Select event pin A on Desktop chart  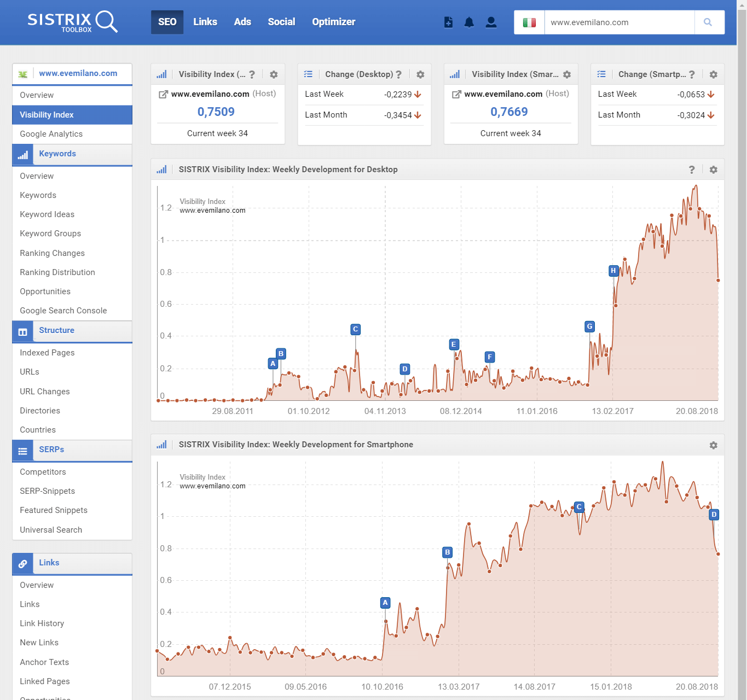click(273, 363)
